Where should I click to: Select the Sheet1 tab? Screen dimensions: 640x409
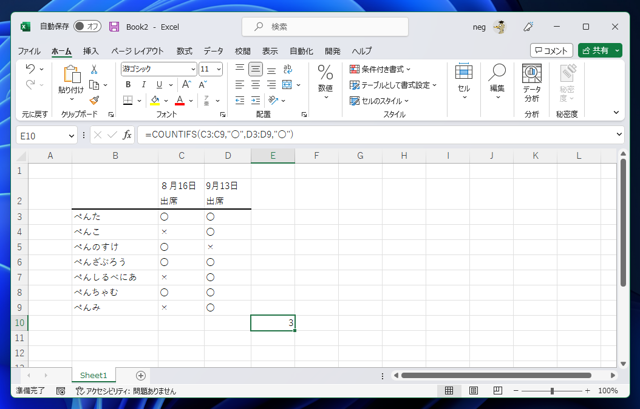(93, 375)
